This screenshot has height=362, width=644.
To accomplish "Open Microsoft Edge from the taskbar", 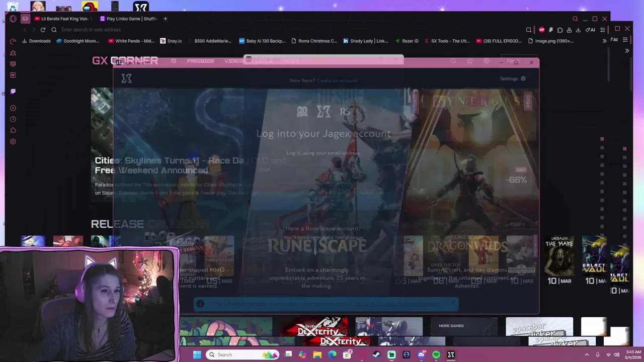I will point(332,355).
